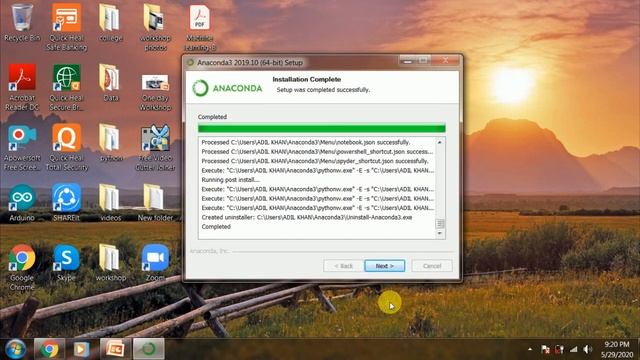
Task: Open the Skype desktop shortcut
Action: (x=67, y=263)
